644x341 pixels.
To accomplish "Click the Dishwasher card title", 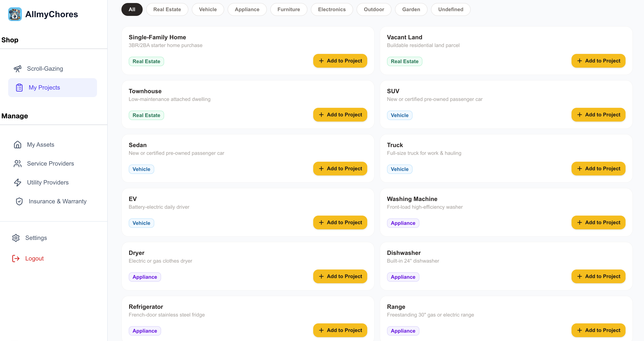I will click(404, 253).
